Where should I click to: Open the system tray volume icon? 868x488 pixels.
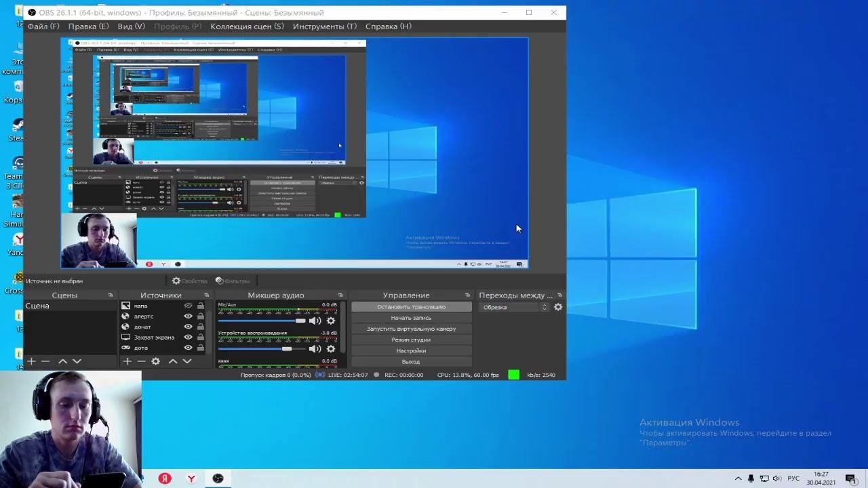click(776, 479)
